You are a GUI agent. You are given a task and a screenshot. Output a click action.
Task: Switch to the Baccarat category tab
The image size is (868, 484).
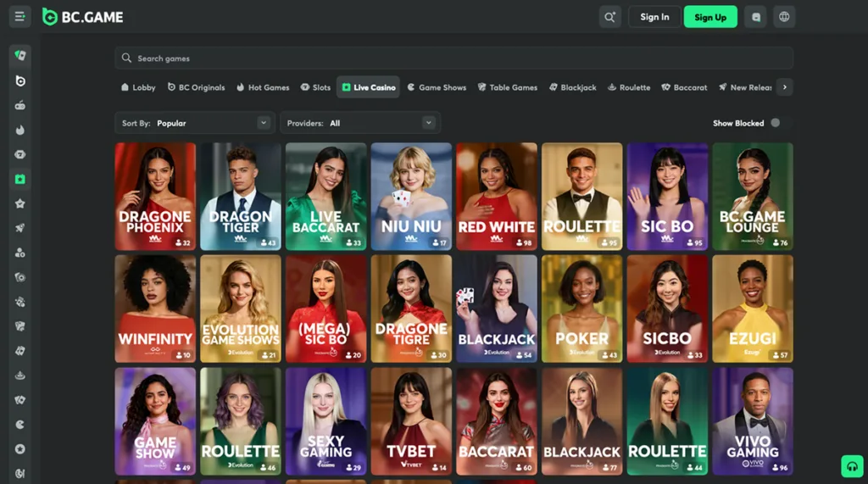point(685,87)
